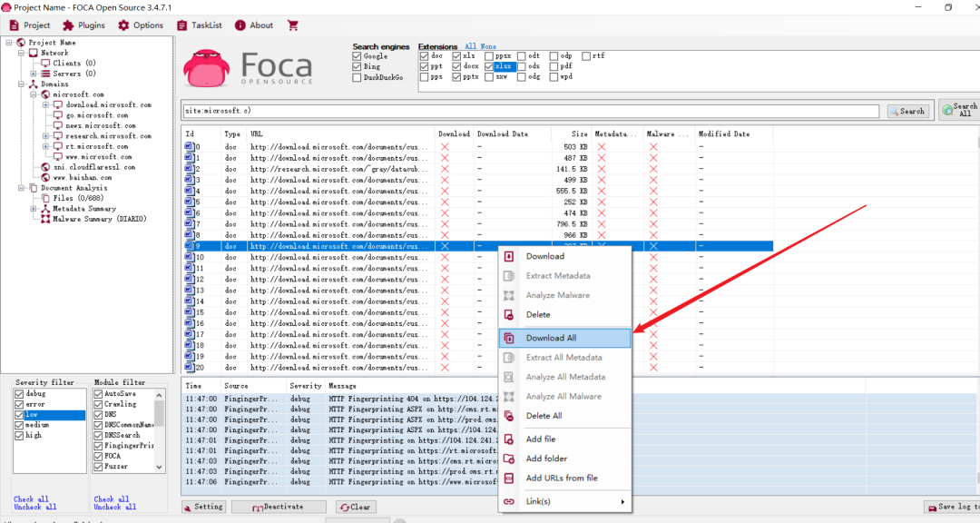Screen dimensions: 980x523
Task: Toggle the xlsx extension checkbox
Action: pyautogui.click(x=489, y=66)
